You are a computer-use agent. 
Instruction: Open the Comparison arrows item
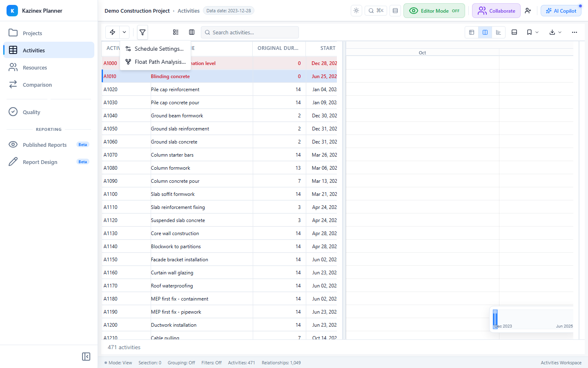click(49, 85)
